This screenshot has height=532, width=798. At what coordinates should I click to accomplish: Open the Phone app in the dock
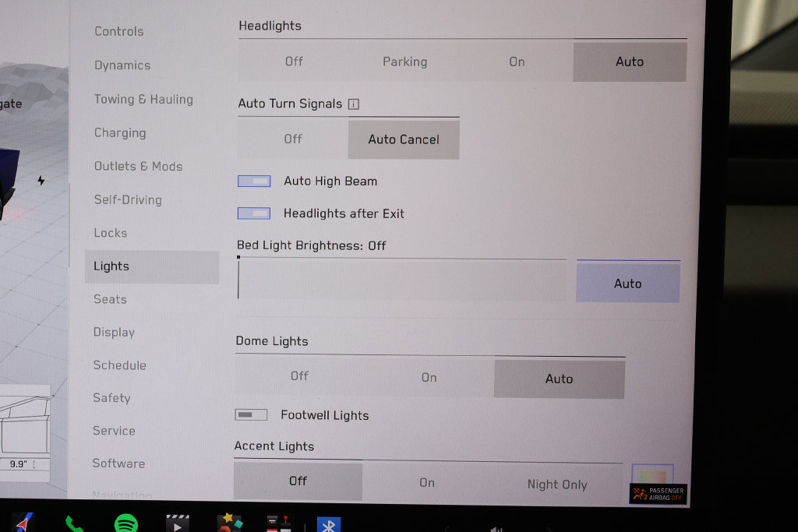coord(74,524)
